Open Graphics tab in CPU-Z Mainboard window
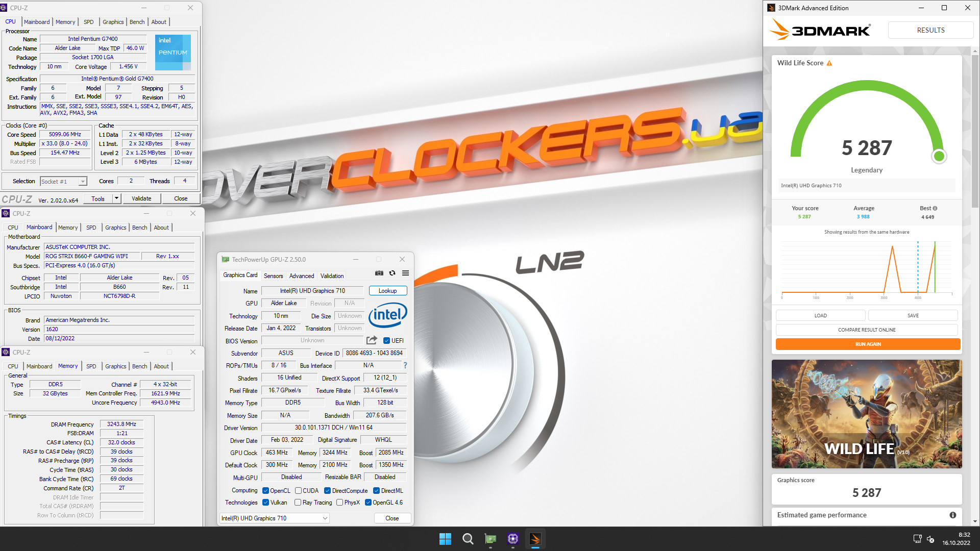 point(115,228)
